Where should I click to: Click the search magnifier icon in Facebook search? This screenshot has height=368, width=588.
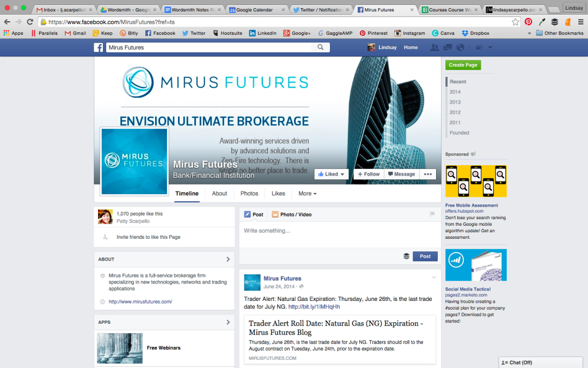tap(320, 47)
